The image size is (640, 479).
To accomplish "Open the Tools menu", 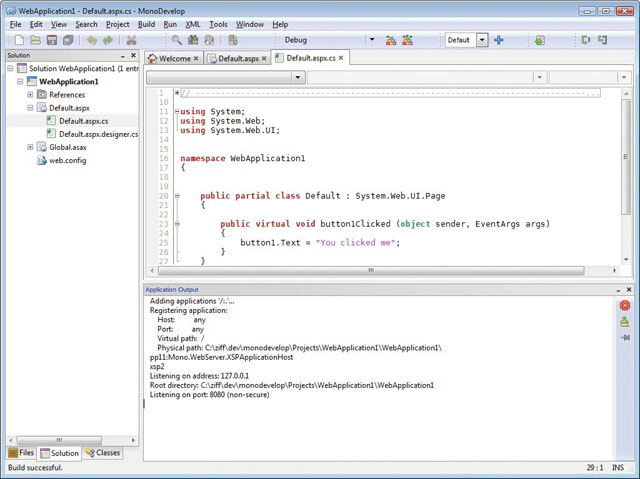I will 218,24.
